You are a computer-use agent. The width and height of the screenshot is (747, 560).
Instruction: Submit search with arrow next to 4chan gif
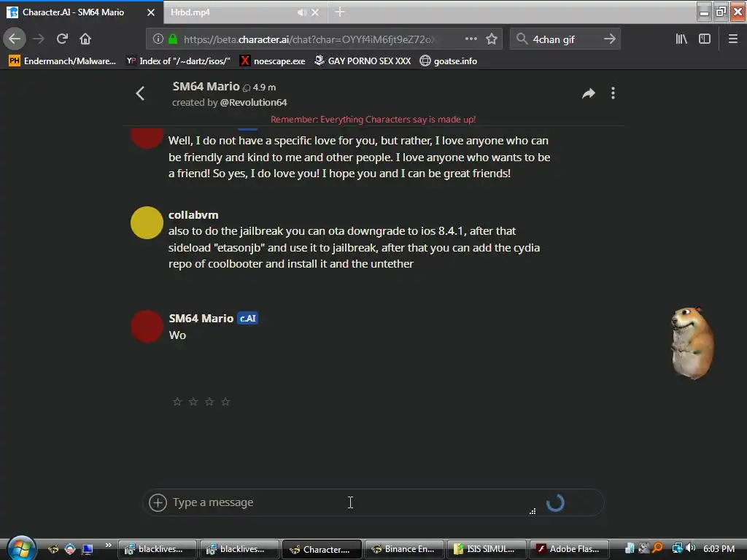tap(609, 39)
